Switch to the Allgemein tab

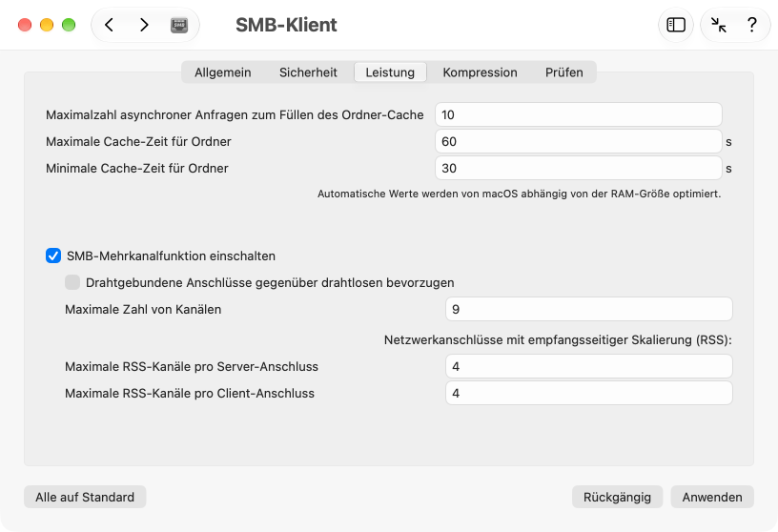(x=223, y=72)
